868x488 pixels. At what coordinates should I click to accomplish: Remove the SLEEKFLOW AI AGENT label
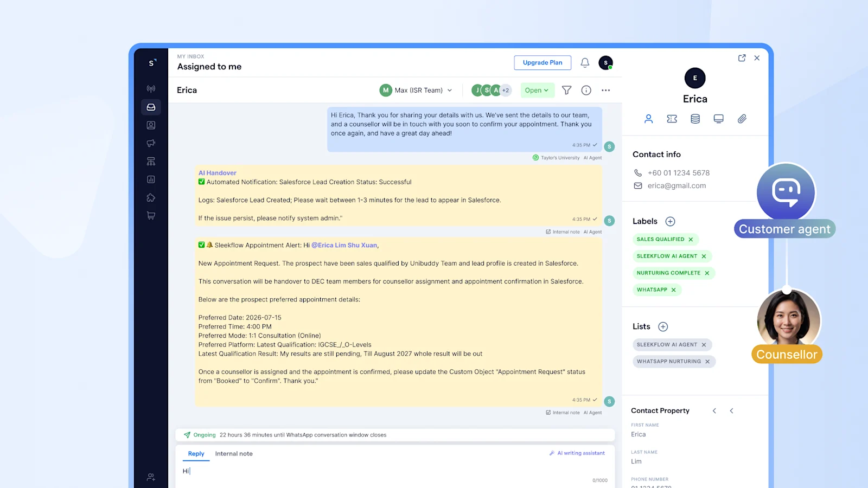coord(704,256)
